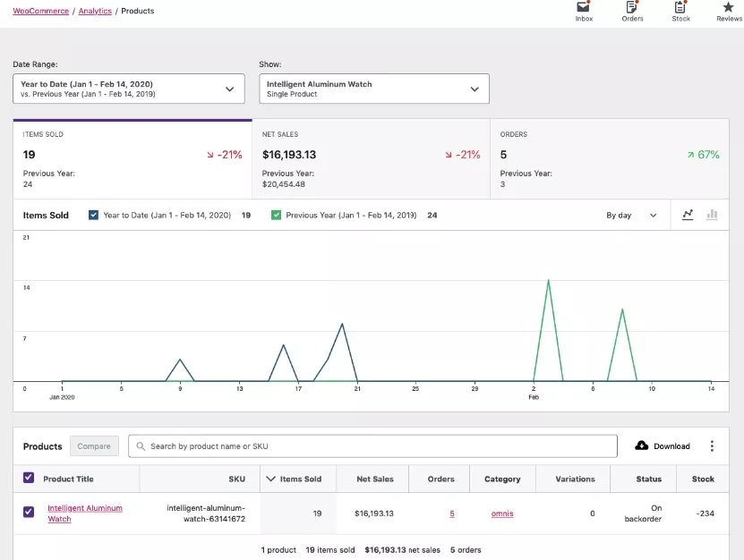This screenshot has height=560, width=744.
Task: Open the Stock activity panel
Action: click(680, 12)
